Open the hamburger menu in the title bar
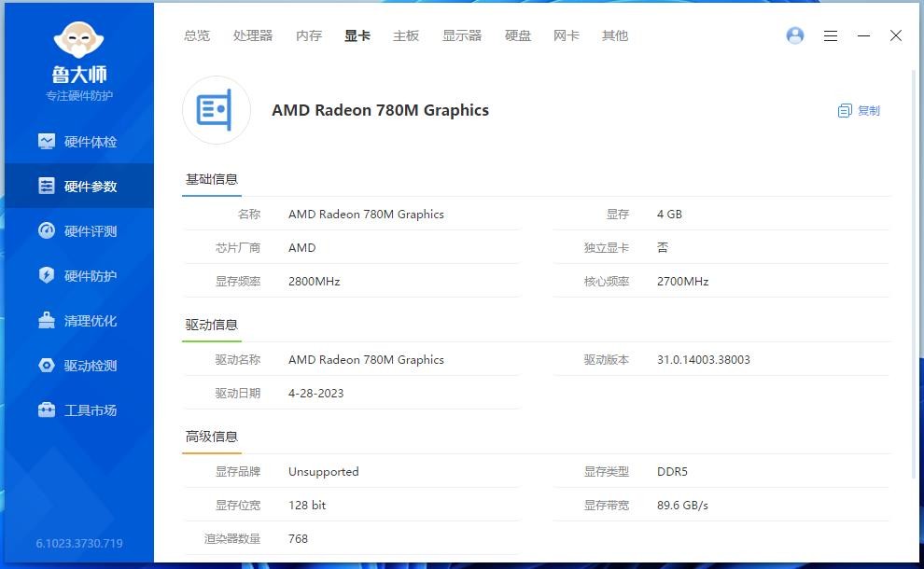The image size is (924, 569). pos(831,35)
